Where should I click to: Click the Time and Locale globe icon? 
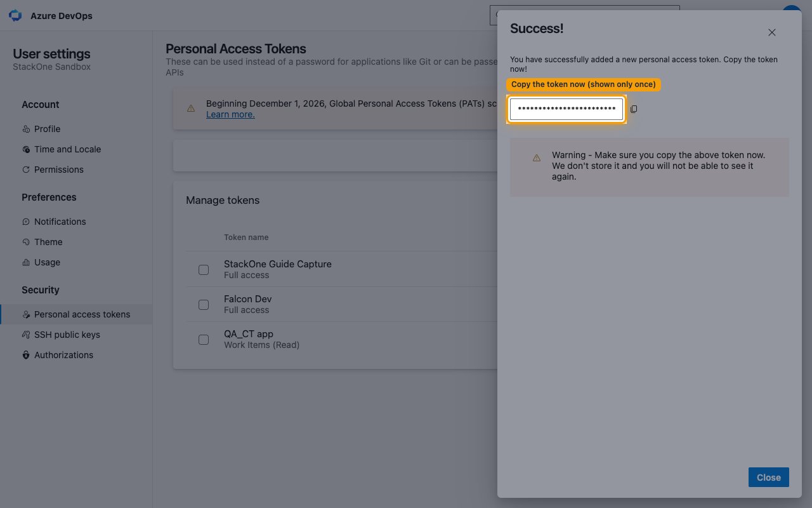point(26,149)
